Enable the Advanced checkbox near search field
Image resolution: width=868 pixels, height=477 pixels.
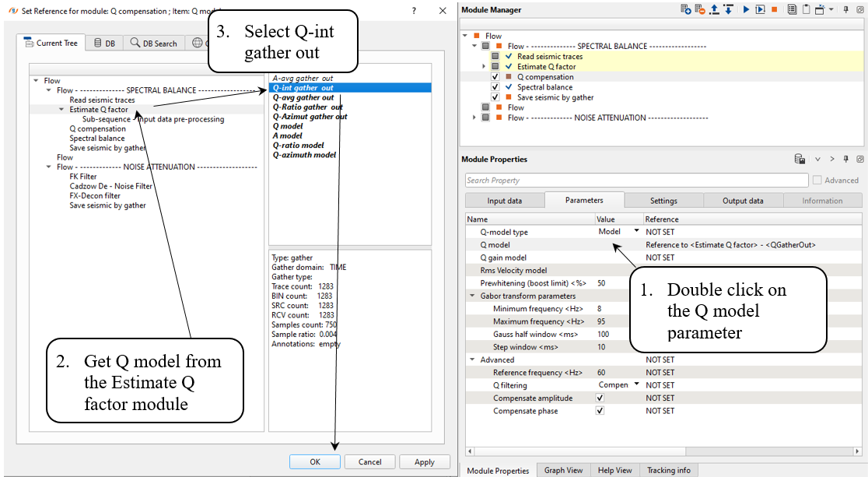[x=817, y=181]
